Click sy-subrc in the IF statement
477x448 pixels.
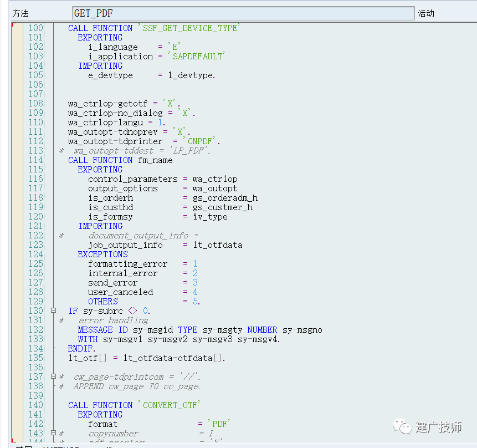(103, 311)
